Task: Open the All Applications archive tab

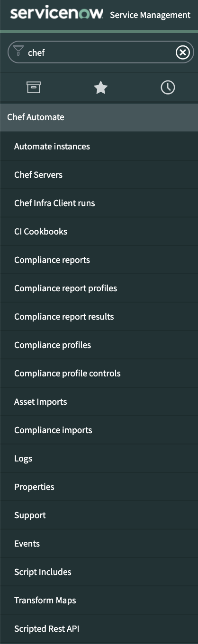Action: (x=34, y=87)
